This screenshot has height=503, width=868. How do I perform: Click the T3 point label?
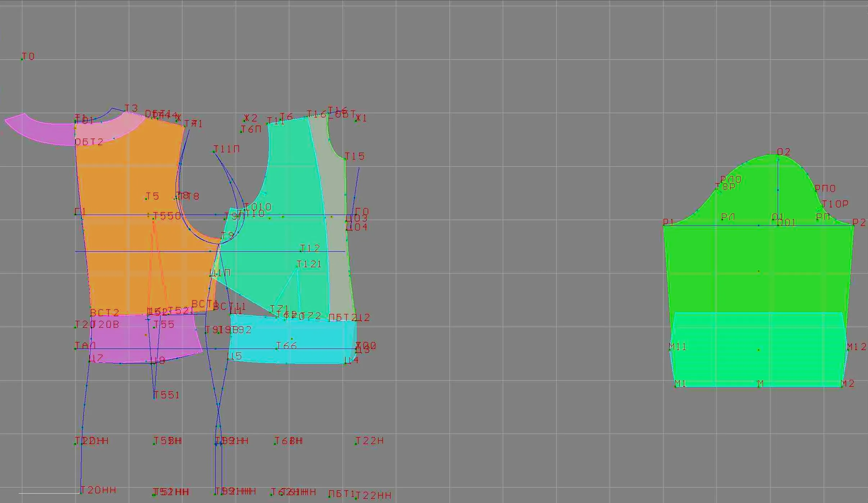pyautogui.click(x=131, y=108)
